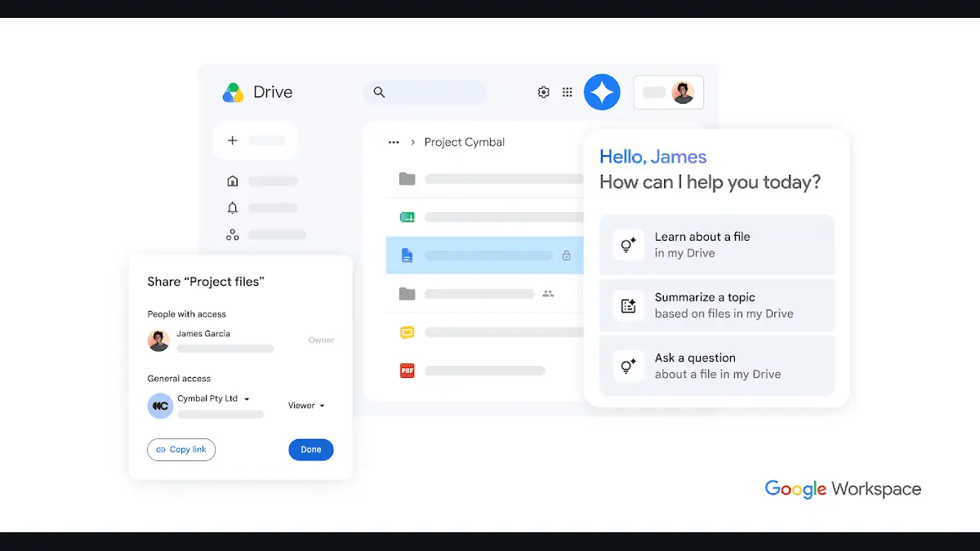Choose Ask a question suggestion

[x=717, y=366]
